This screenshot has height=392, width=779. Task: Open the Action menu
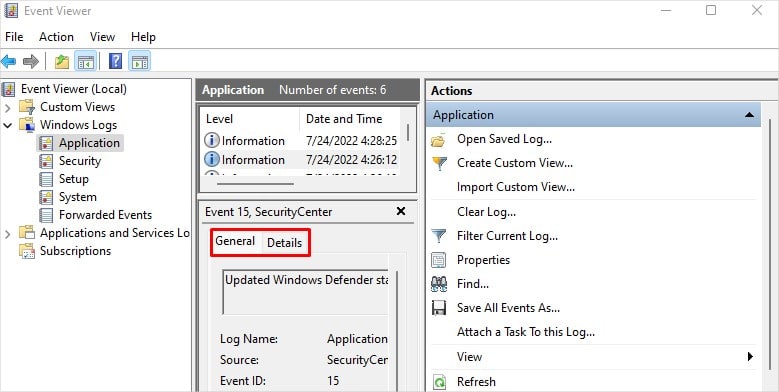[56, 37]
